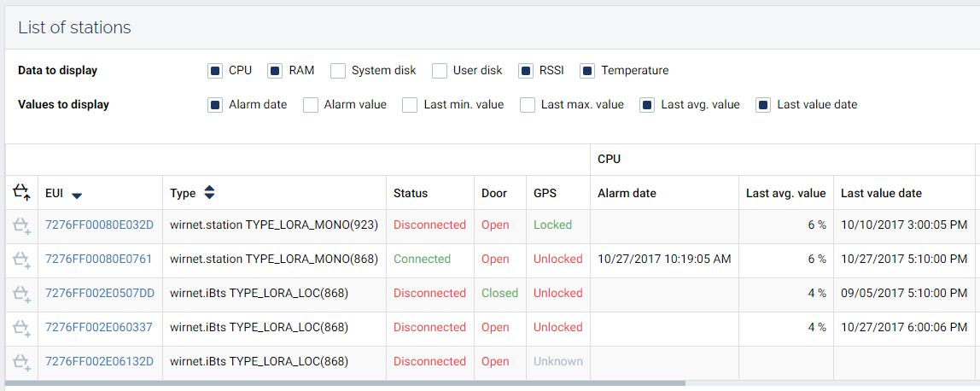Sort stations by Type column arrows
Screen dimensions: 980x391
point(210,193)
